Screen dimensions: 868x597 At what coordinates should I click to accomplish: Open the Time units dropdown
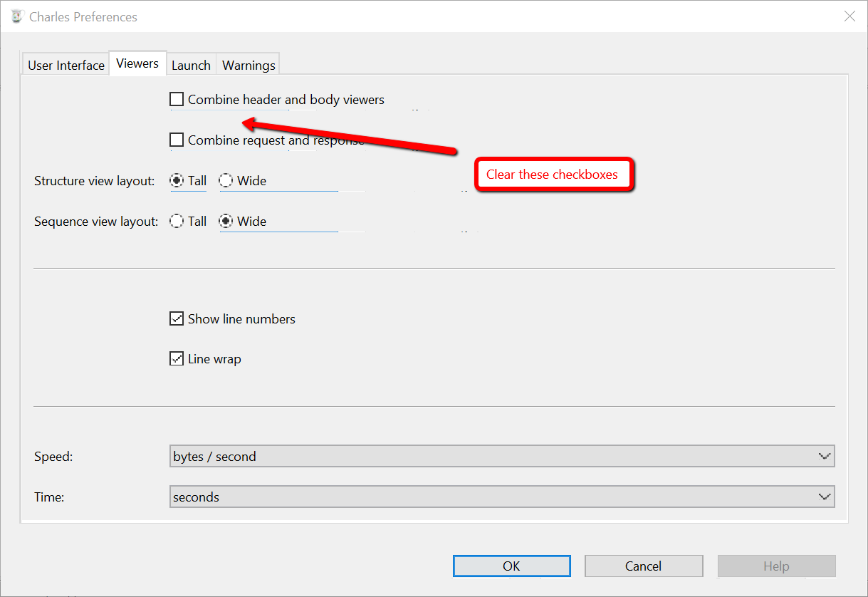point(503,497)
